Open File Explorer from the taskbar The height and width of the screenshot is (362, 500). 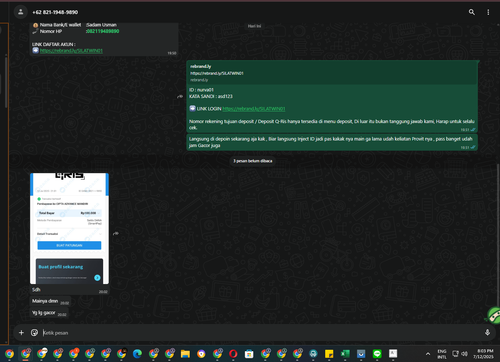(x=185, y=354)
